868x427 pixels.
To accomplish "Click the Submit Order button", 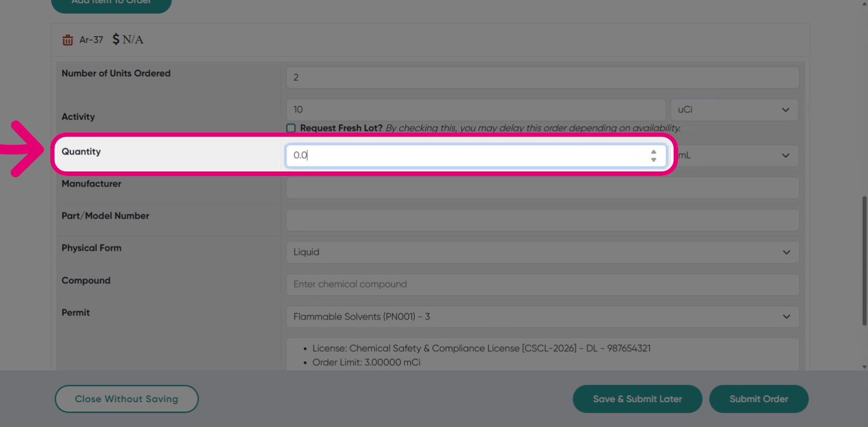I will 759,399.
